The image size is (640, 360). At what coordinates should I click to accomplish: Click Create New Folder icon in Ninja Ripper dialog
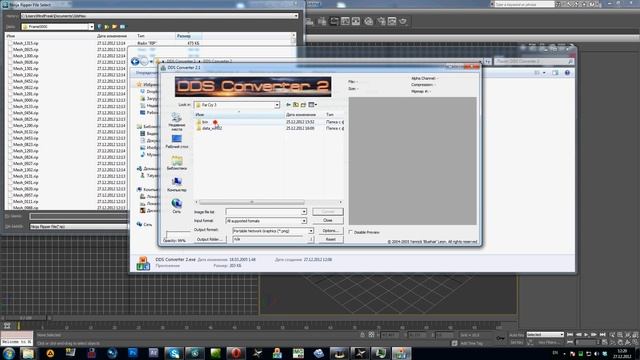[115, 27]
